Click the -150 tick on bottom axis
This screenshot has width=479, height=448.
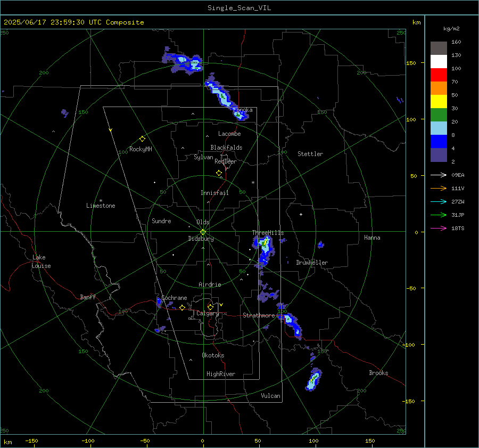point(31,441)
